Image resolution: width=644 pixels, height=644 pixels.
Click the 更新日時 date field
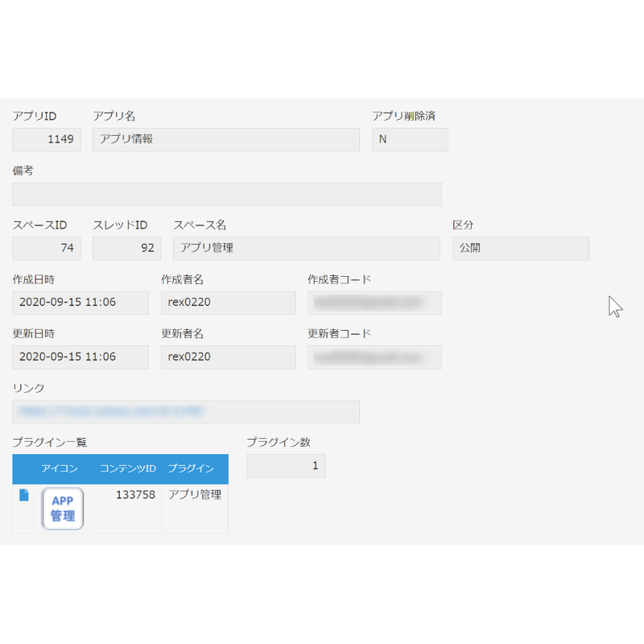[x=80, y=357]
